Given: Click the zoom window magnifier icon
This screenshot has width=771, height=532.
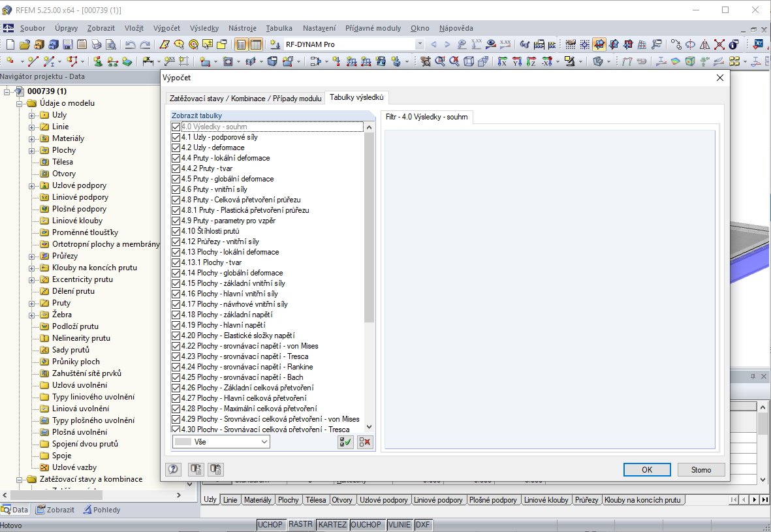Looking at the screenshot, I should point(440,61).
